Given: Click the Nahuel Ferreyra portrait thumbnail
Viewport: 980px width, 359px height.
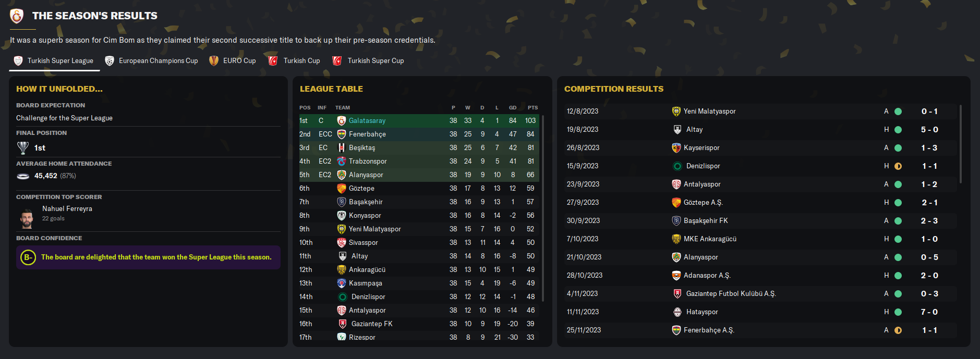Looking at the screenshot, I should pyautogui.click(x=27, y=219).
